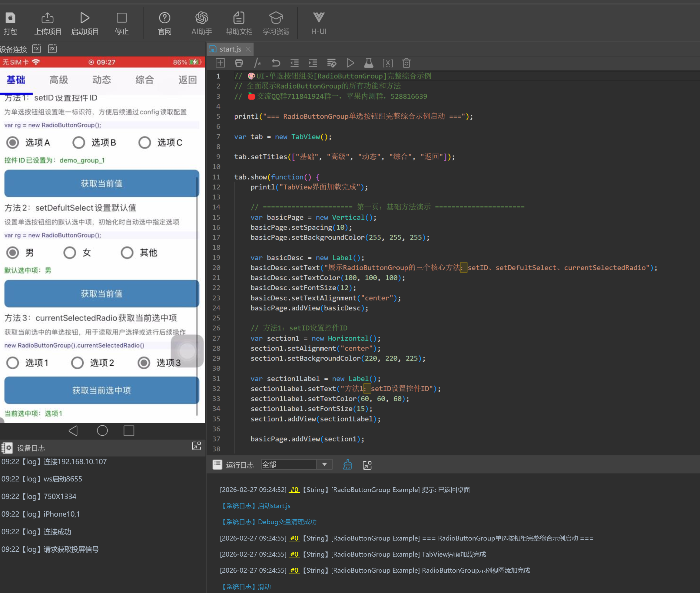This screenshot has height=593, width=700.
Task: Select the 选项 B radio button
Action: click(79, 142)
